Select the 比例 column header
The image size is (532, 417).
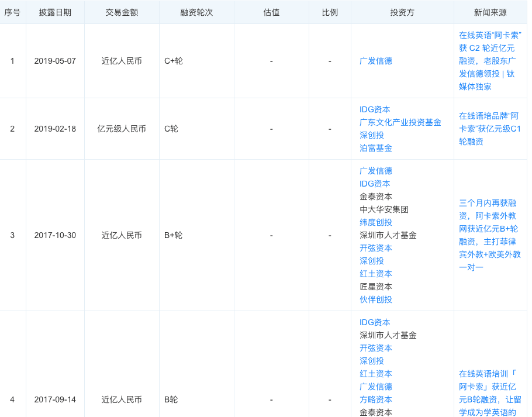click(330, 12)
